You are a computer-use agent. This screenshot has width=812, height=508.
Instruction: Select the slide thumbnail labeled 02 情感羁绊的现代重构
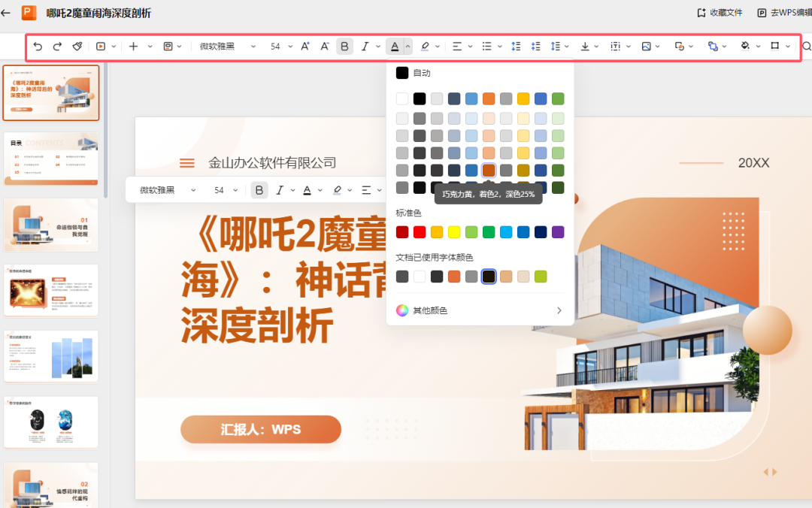pos(51,485)
